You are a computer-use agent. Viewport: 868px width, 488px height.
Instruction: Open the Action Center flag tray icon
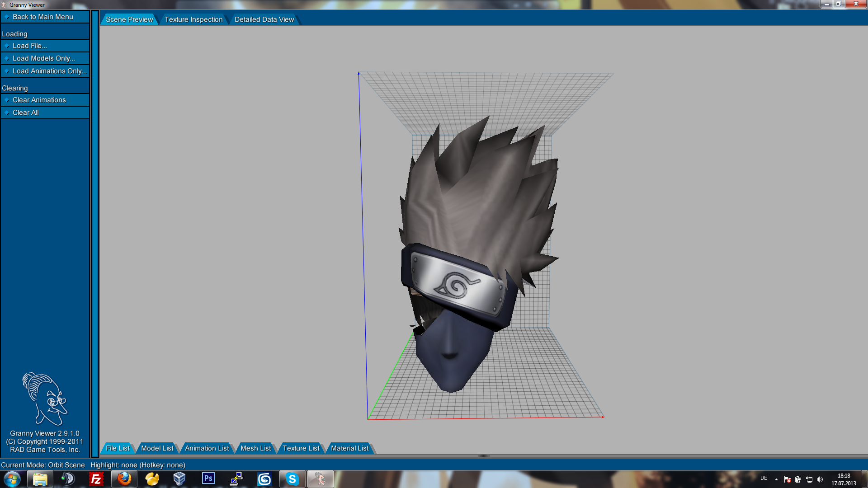coord(788,479)
